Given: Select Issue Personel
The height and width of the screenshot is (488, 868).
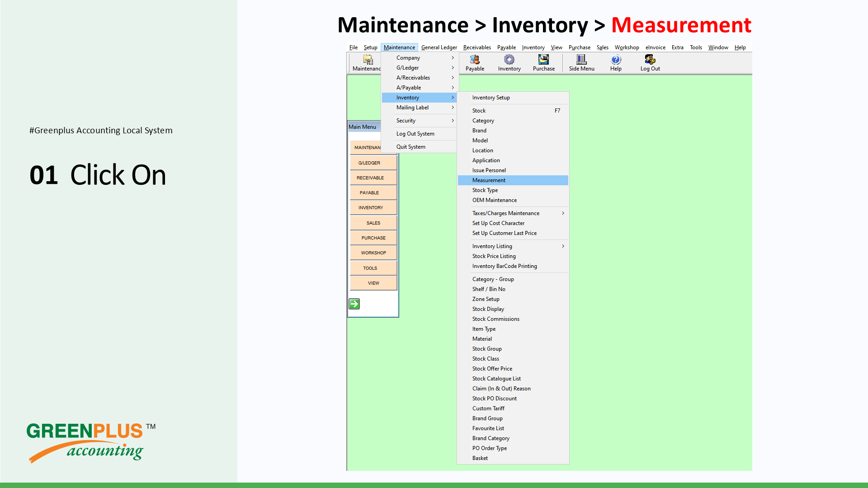Looking at the screenshot, I should (x=513, y=170).
